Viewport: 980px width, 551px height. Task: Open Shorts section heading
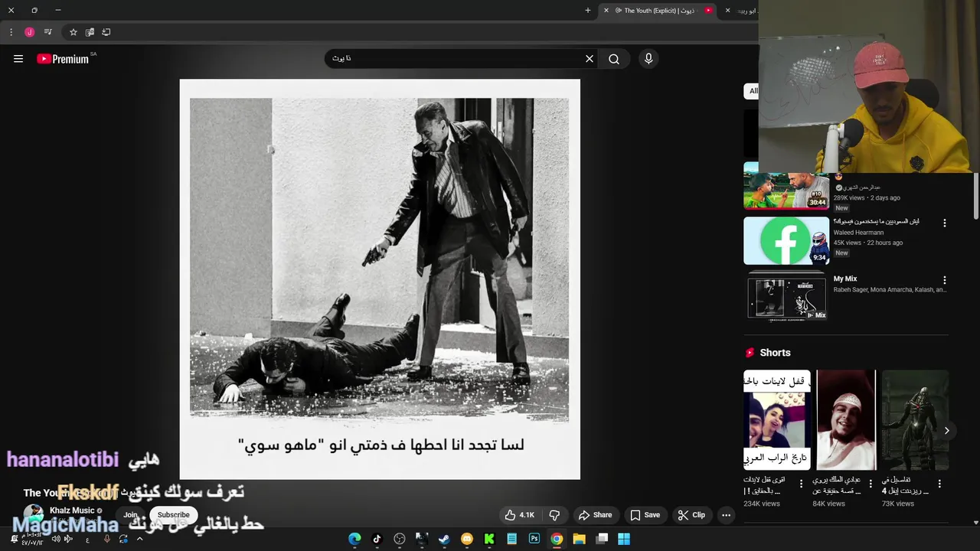(775, 353)
